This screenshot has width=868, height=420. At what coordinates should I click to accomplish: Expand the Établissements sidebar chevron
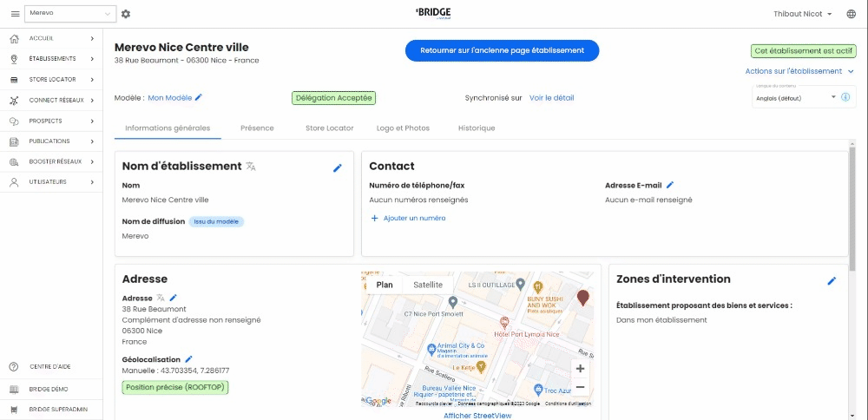(93, 59)
